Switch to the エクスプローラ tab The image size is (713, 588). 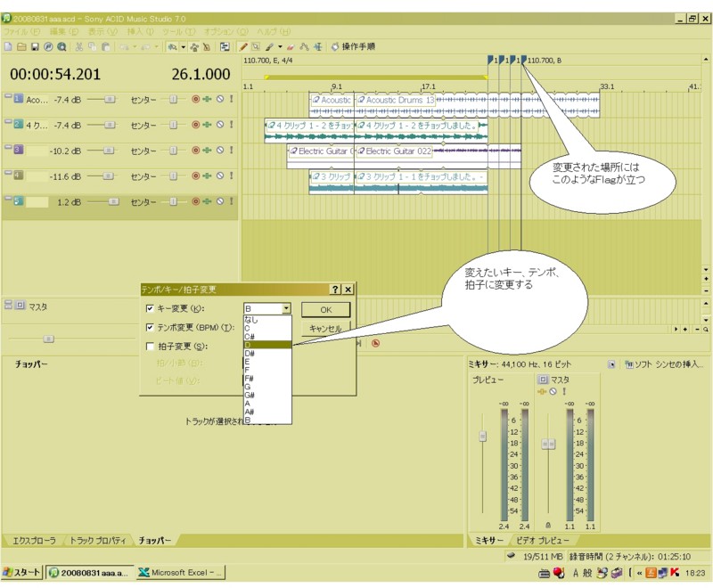(x=34, y=540)
